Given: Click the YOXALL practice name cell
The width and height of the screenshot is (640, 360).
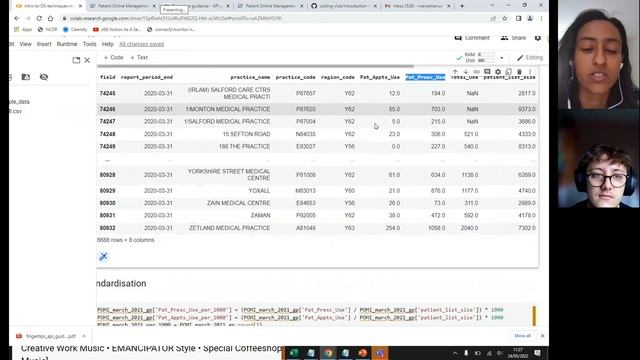Looking at the screenshot, I should click(x=259, y=191).
